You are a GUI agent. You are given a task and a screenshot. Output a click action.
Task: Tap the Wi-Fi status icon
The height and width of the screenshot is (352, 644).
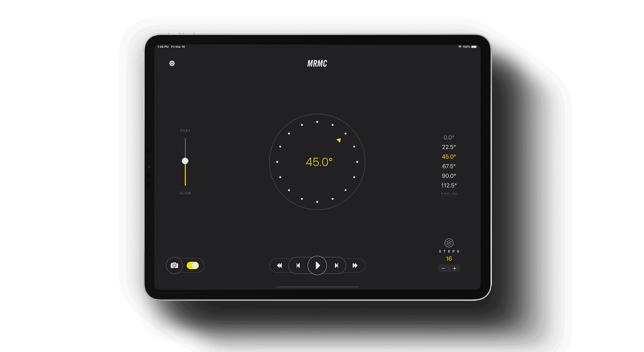pos(460,47)
